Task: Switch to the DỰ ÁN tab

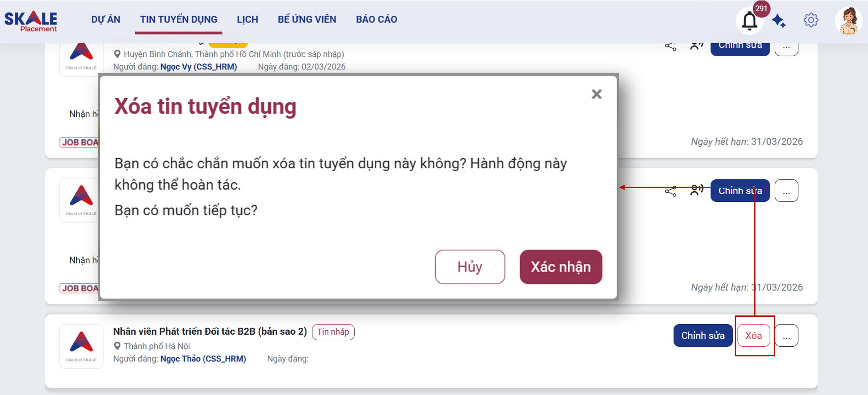Action: 106,19
